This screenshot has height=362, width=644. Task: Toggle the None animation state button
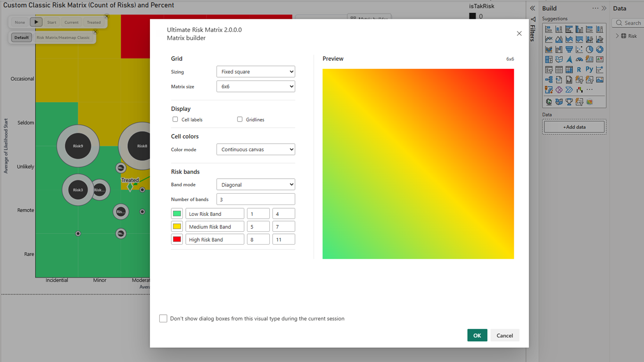click(20, 22)
